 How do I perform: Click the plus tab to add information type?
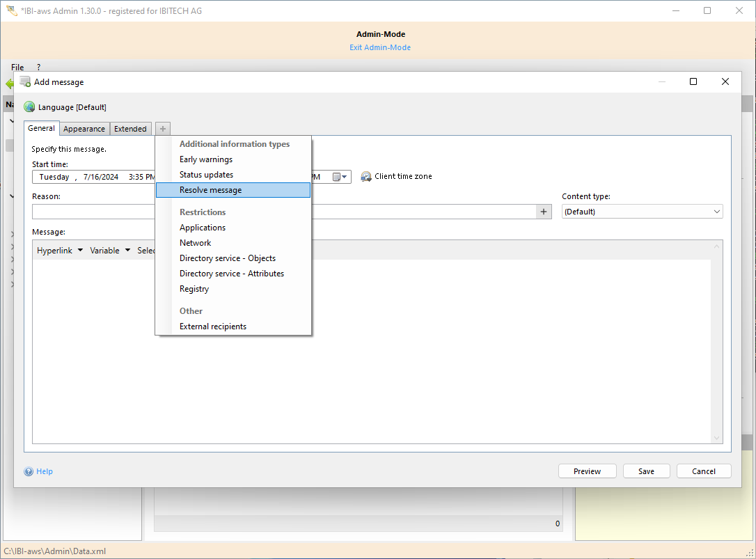coord(163,129)
